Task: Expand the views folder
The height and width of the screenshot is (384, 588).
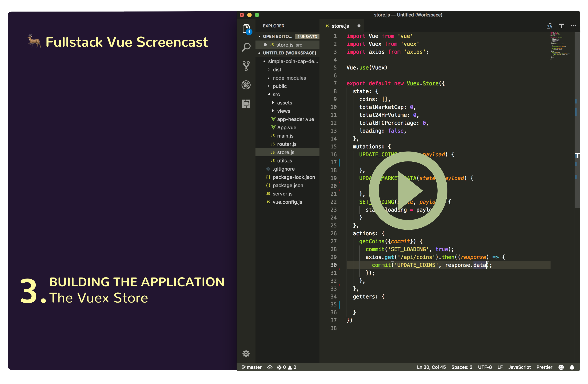Action: click(283, 111)
